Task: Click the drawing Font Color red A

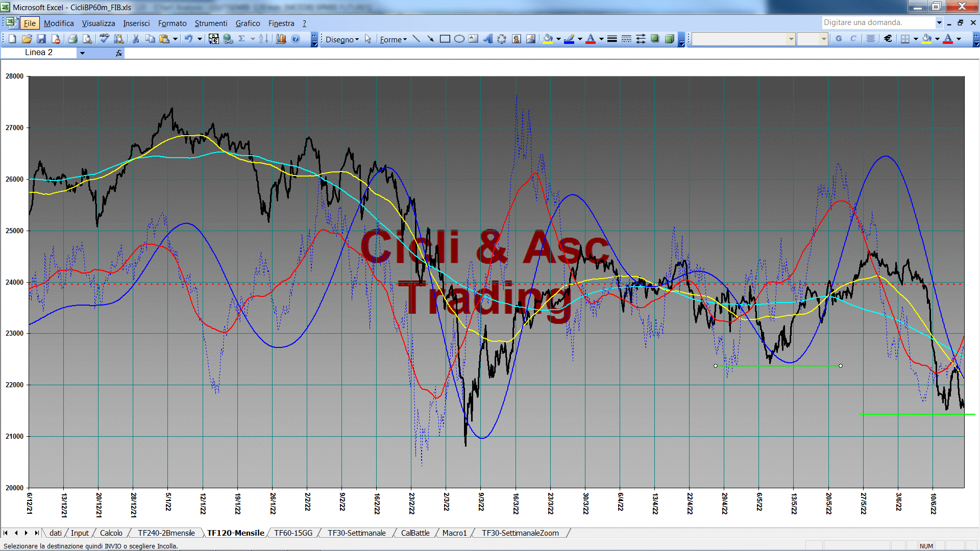Action: coord(591,39)
